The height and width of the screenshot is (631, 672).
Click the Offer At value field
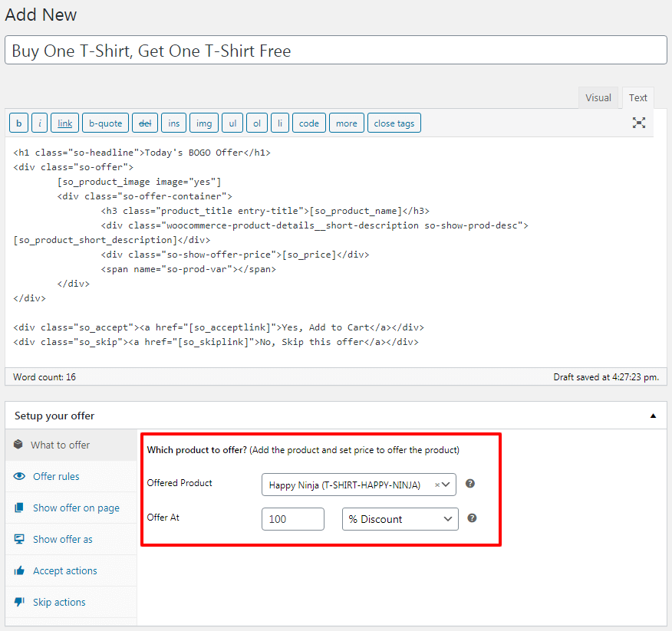293,519
